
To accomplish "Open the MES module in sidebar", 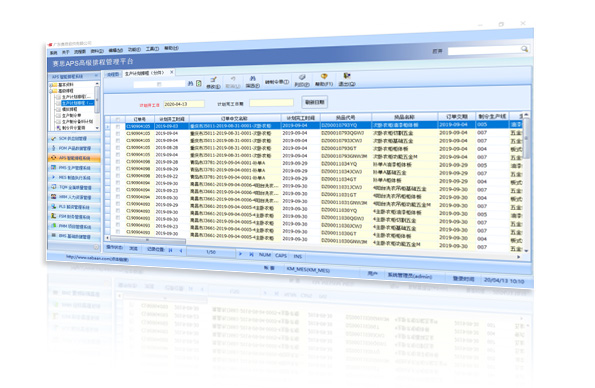I will pyautogui.click(x=74, y=178).
